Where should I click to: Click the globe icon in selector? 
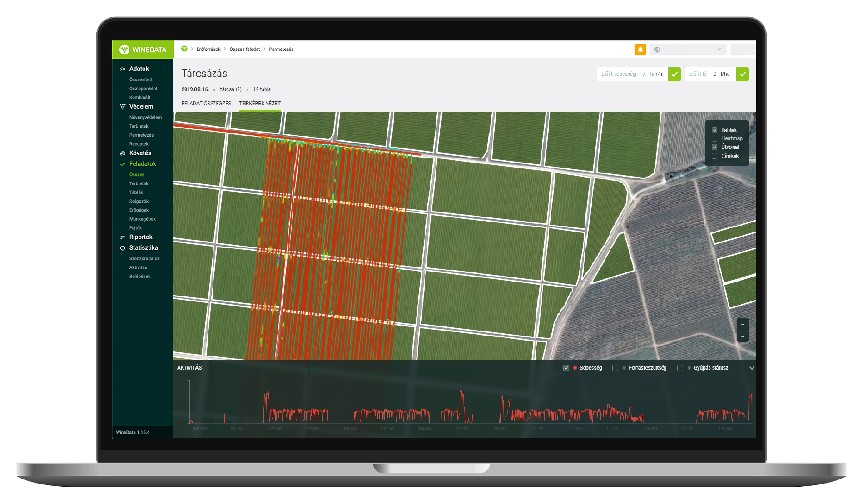[x=657, y=49]
